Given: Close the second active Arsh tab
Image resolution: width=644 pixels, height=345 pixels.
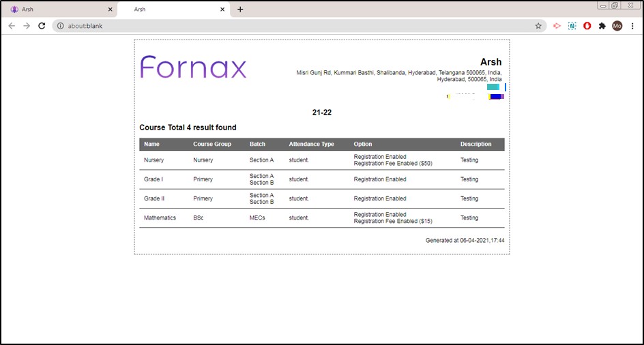Looking at the screenshot, I should (x=222, y=10).
